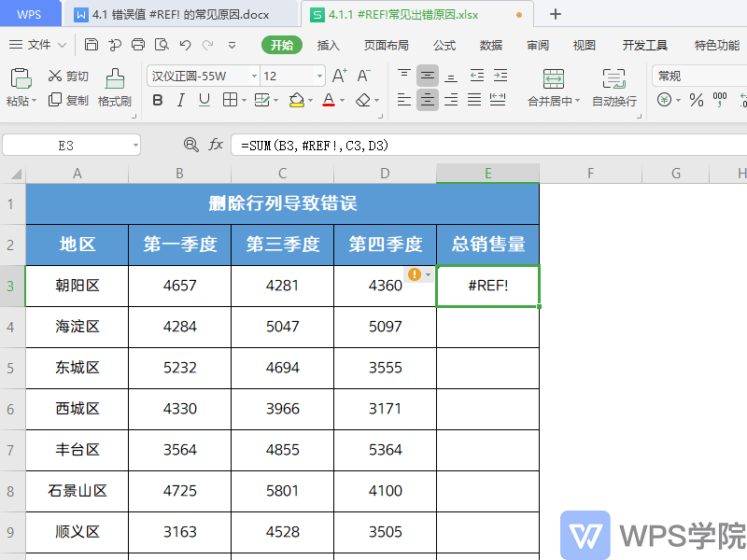Select column B header

179,174
